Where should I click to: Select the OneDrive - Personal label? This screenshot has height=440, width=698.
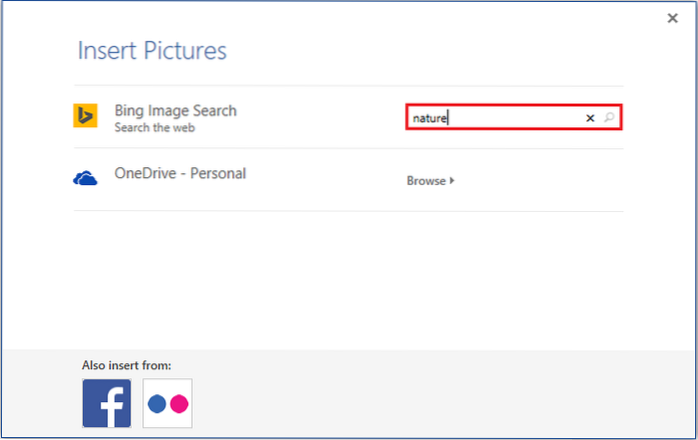coord(182,173)
